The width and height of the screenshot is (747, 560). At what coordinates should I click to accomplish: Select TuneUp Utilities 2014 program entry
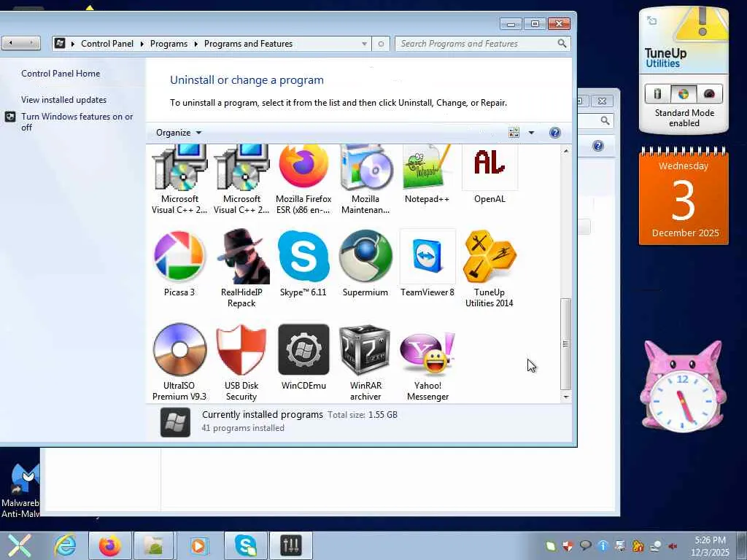click(489, 268)
